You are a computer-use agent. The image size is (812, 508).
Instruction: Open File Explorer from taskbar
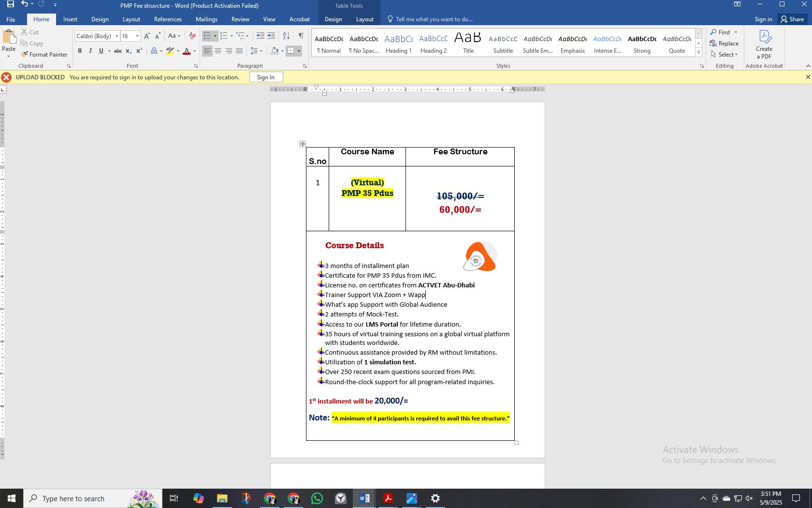[x=222, y=498]
